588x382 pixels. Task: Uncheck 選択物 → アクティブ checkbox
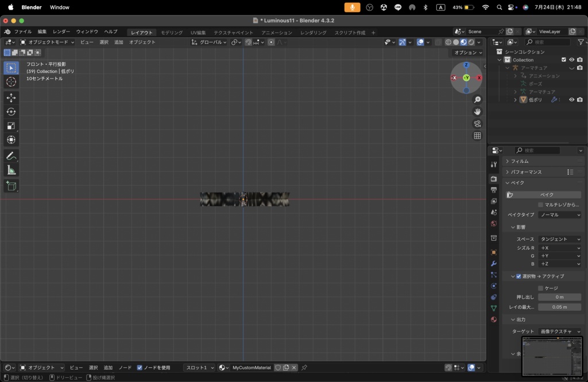[519, 276]
